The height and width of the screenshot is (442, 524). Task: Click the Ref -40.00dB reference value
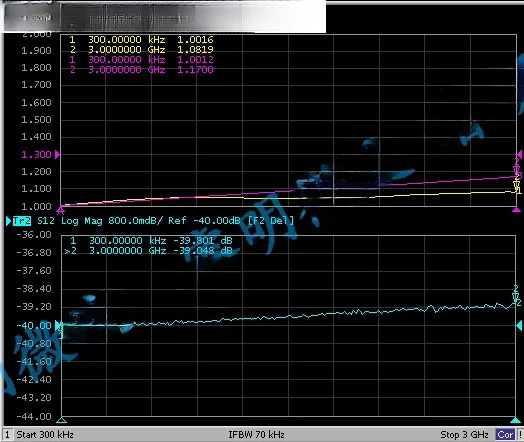[204, 221]
